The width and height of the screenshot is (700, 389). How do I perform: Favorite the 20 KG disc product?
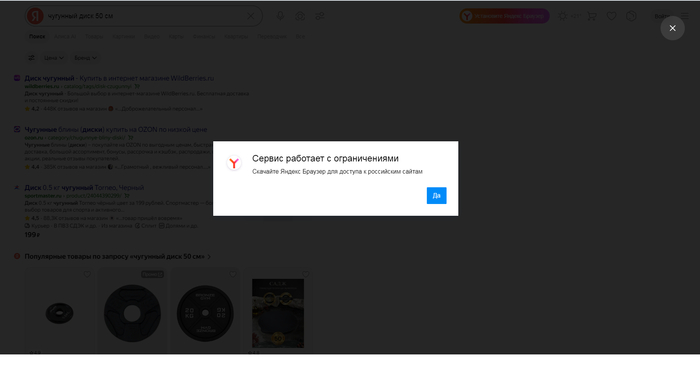[233, 274]
